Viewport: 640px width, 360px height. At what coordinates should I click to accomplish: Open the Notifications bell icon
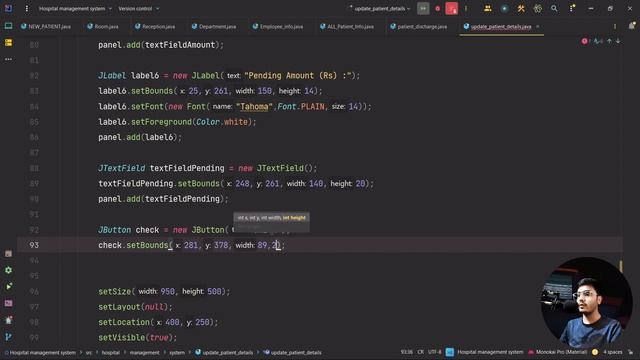[x=632, y=26]
